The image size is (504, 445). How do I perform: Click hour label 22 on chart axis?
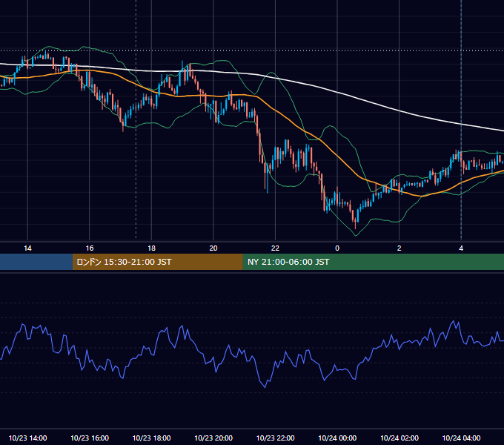[275, 248]
